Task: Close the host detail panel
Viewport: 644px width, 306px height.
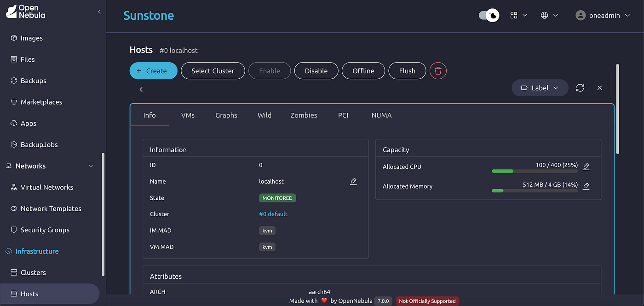Action: (x=599, y=87)
